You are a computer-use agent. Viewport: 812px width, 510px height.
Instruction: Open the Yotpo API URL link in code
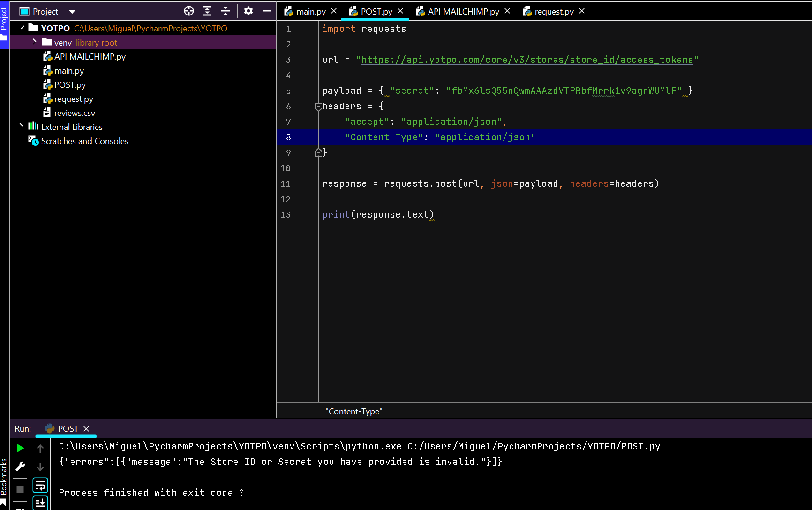pos(527,60)
